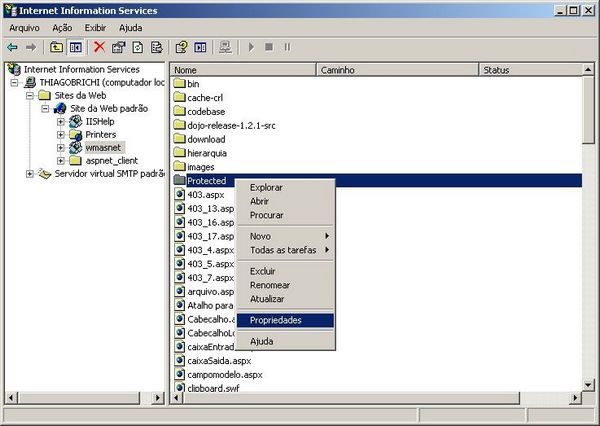Screen dimensions: 600x426
Task: Choose Excluir from the context menu
Action: click(286, 271)
